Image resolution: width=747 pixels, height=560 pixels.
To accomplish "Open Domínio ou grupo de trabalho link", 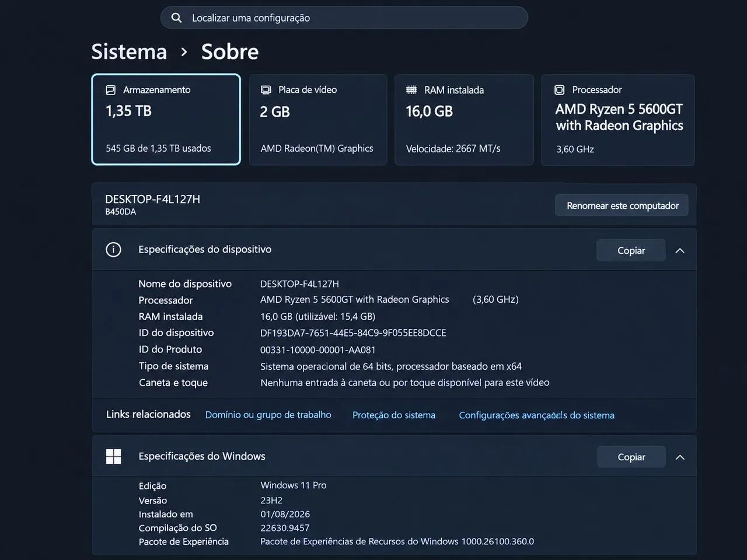I will coord(268,415).
